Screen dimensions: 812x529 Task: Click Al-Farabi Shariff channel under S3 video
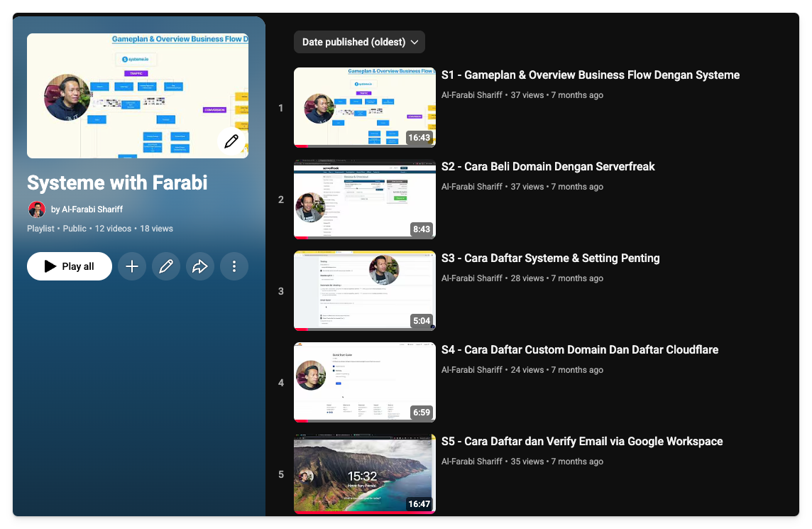(x=472, y=278)
